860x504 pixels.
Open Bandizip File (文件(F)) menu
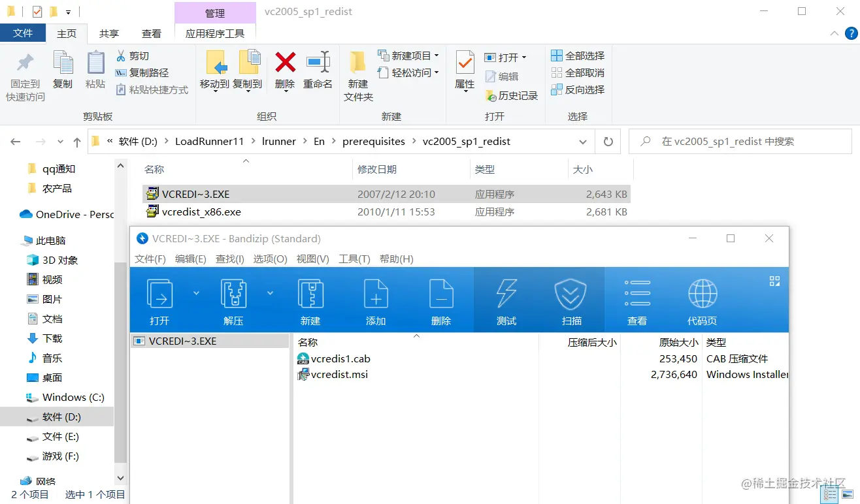pyautogui.click(x=150, y=259)
